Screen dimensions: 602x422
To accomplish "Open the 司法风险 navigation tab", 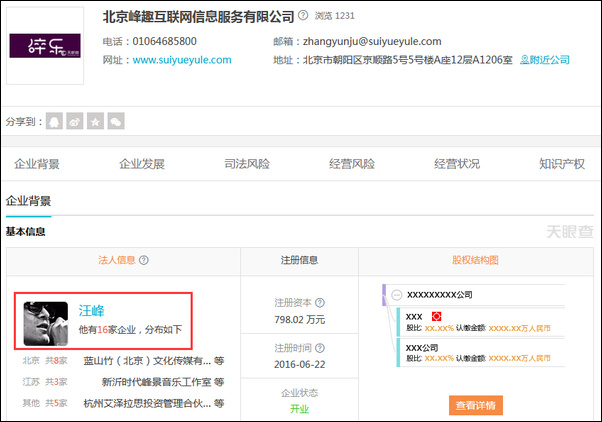I will click(247, 164).
